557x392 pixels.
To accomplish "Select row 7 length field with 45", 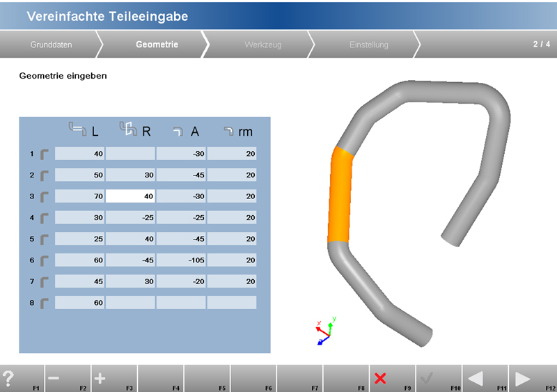I will click(x=79, y=281).
